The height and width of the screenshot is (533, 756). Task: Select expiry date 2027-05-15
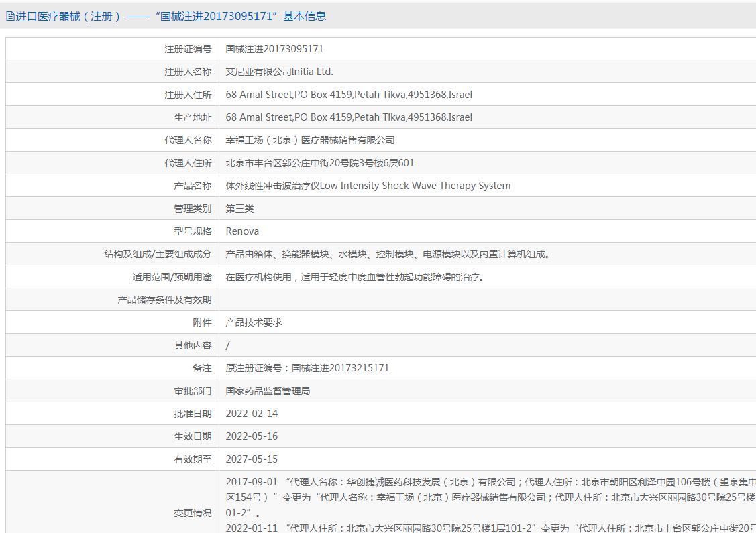(x=252, y=459)
